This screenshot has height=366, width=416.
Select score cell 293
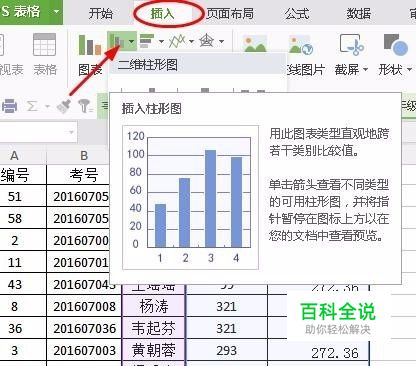pyautogui.click(x=227, y=350)
